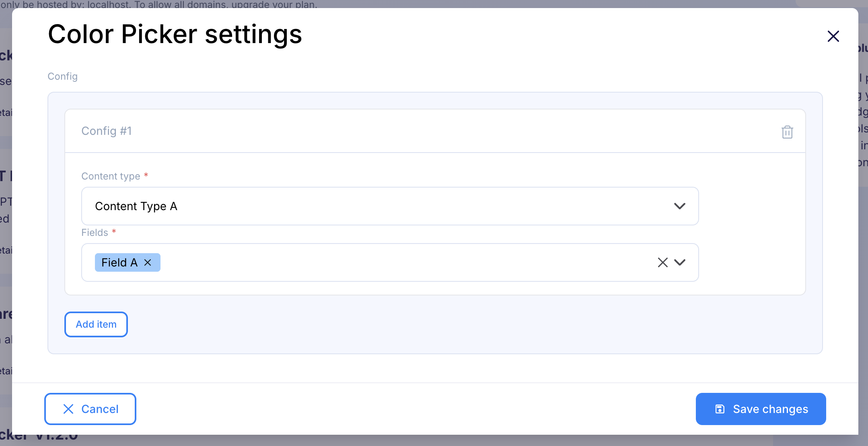The image size is (868, 446).
Task: Clear all selected fields
Action: 662,262
